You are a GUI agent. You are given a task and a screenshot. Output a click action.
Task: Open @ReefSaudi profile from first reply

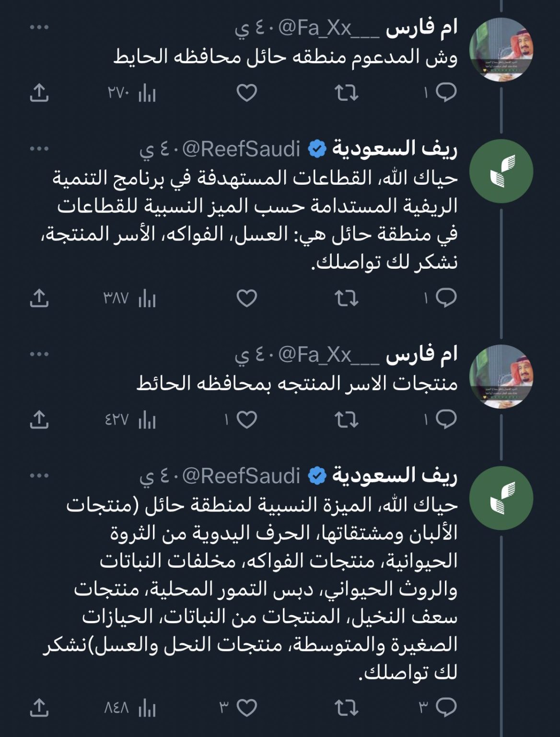click(x=241, y=149)
